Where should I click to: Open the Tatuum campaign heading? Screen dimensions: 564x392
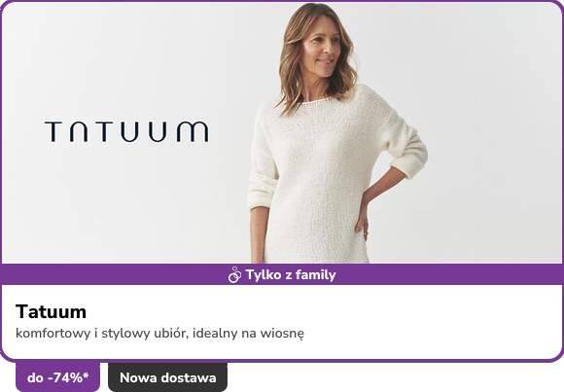(x=51, y=311)
